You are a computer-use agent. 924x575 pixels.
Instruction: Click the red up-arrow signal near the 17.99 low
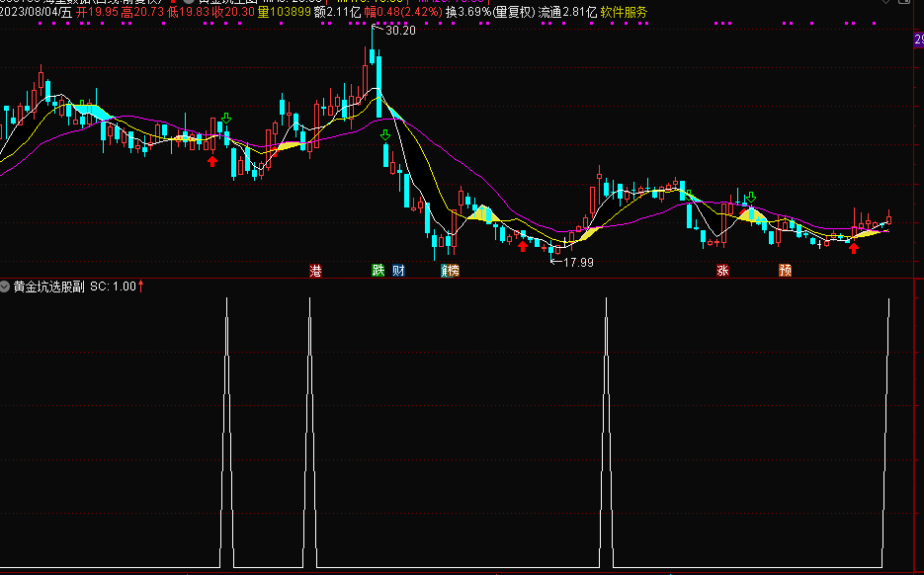tap(522, 246)
